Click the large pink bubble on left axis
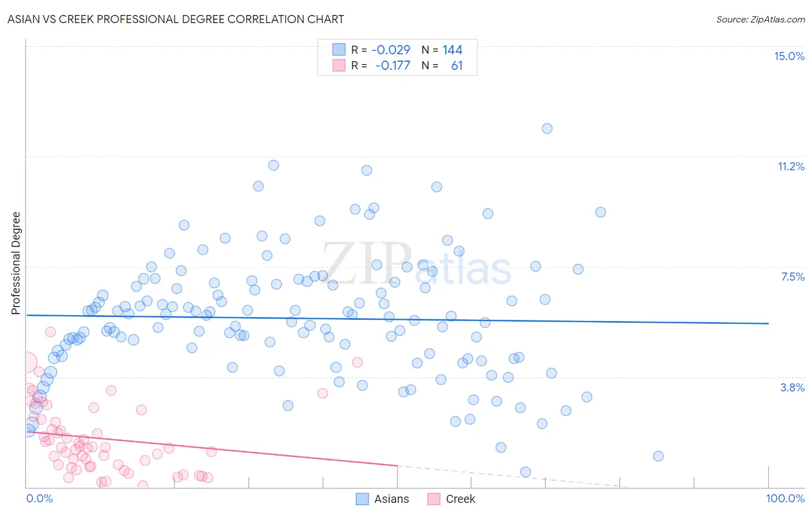This screenshot has width=812, height=515. [26, 363]
